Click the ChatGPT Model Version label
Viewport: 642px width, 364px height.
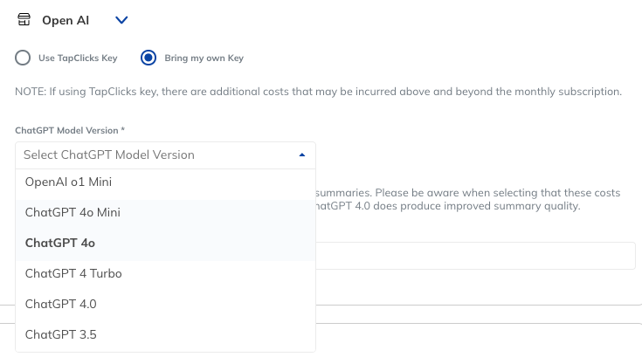pyautogui.click(x=70, y=130)
